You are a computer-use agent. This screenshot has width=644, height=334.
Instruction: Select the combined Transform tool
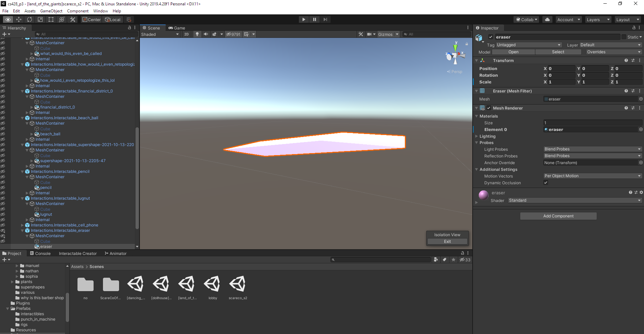[62, 19]
